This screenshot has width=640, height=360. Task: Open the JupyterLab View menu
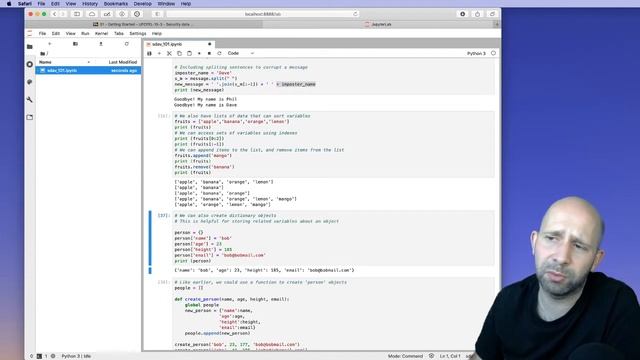point(71,33)
